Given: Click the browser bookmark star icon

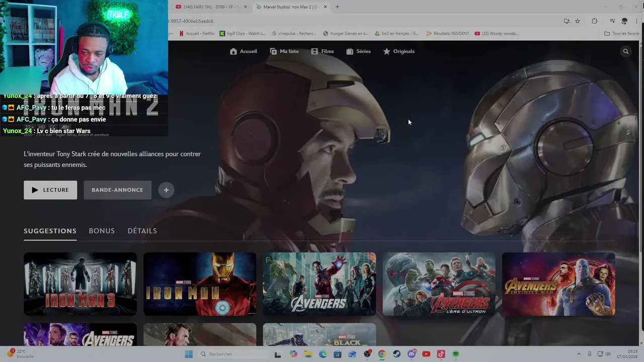Looking at the screenshot, I should (578, 21).
